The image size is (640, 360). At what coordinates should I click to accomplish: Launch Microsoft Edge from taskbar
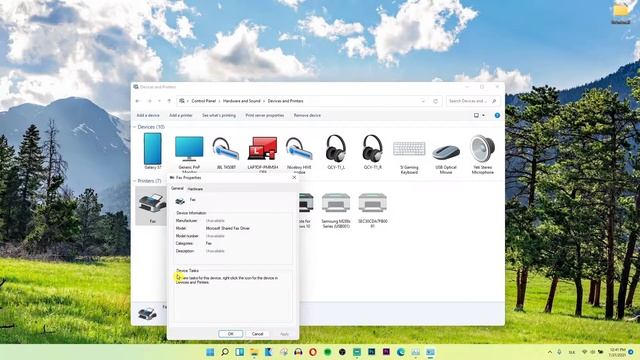(x=401, y=352)
